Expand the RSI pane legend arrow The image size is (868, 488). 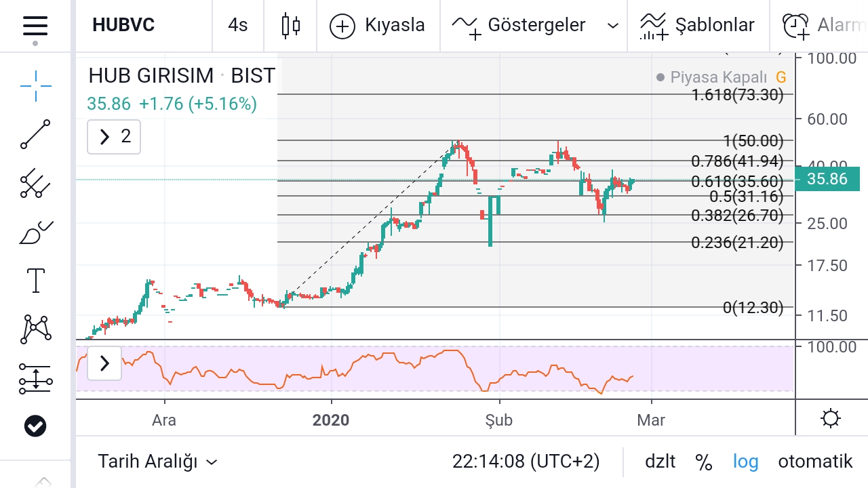104,363
